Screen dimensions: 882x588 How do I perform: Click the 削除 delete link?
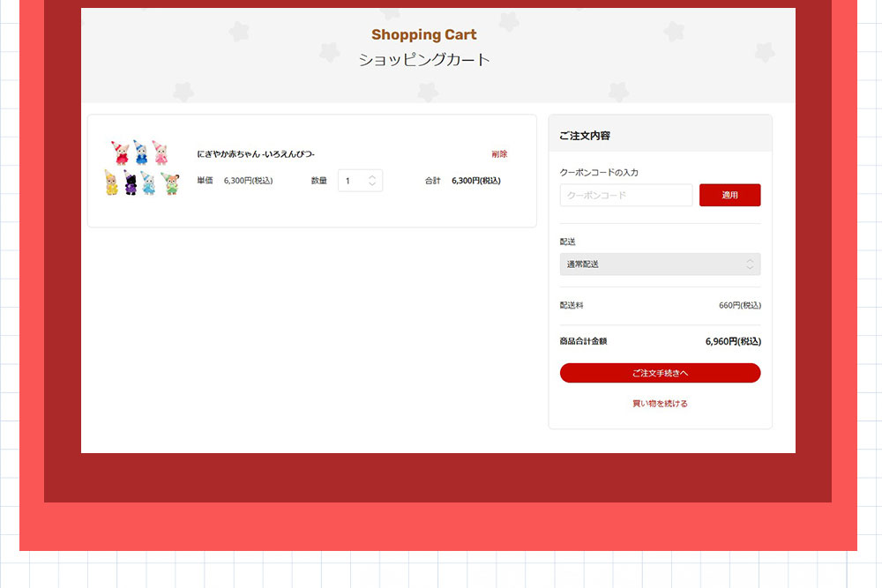499,154
